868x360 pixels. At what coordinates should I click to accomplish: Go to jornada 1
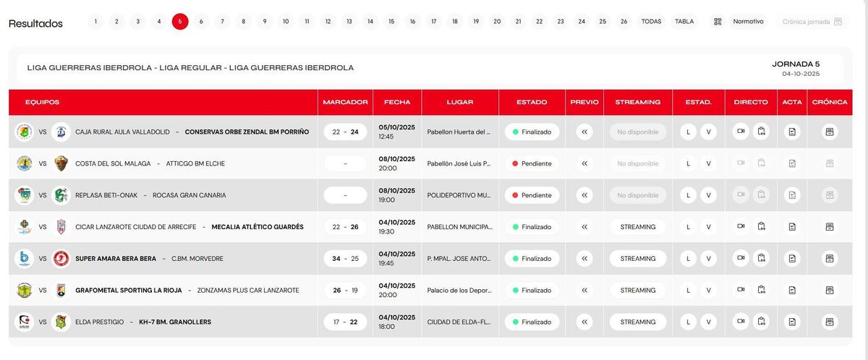pyautogui.click(x=95, y=22)
